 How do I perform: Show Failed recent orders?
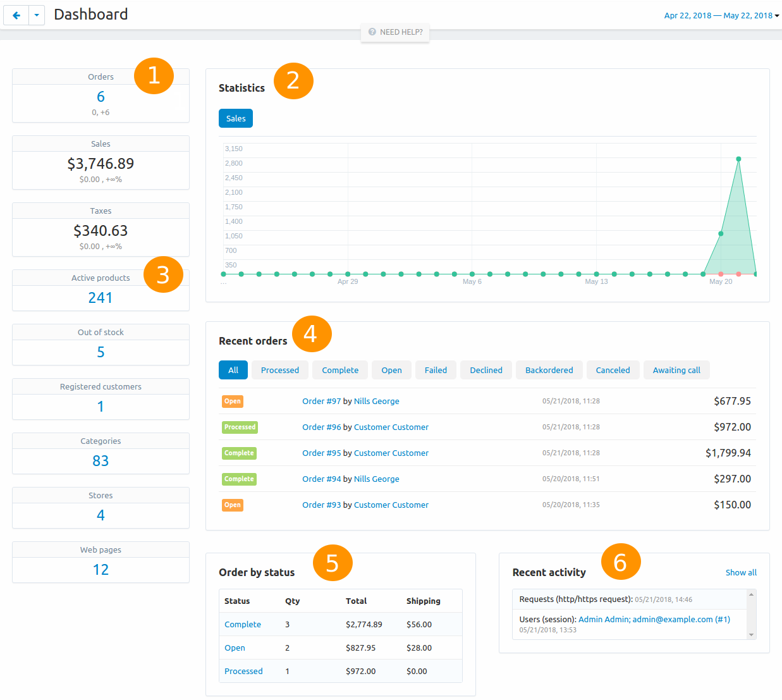point(436,370)
